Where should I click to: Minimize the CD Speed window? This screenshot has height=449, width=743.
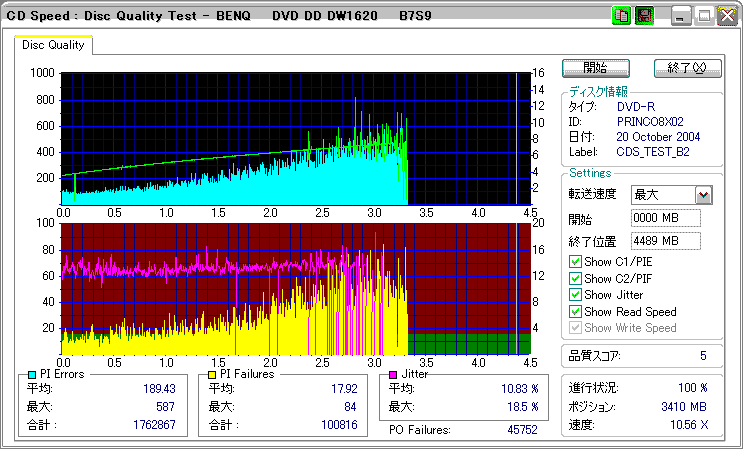[x=682, y=16]
